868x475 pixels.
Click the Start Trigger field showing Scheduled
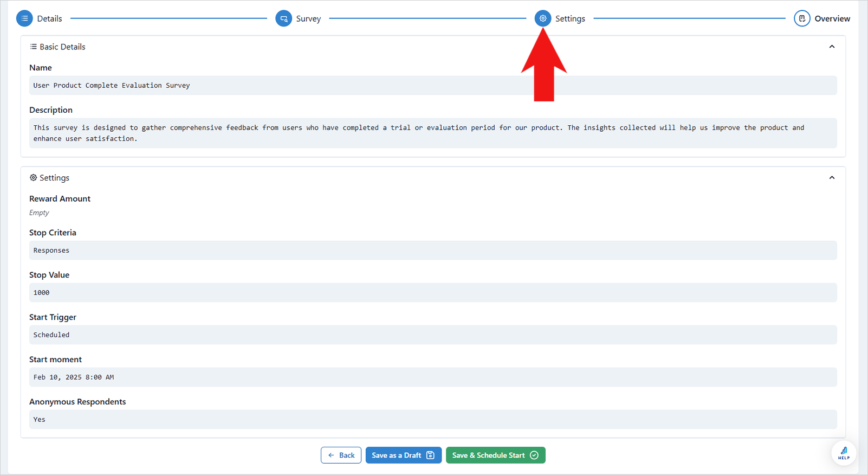(433, 335)
